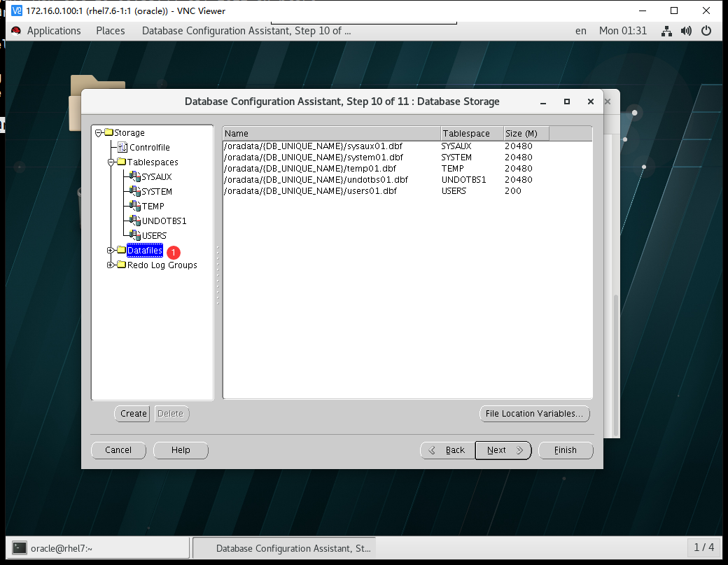
Task: Click the Finish button
Action: point(566,450)
